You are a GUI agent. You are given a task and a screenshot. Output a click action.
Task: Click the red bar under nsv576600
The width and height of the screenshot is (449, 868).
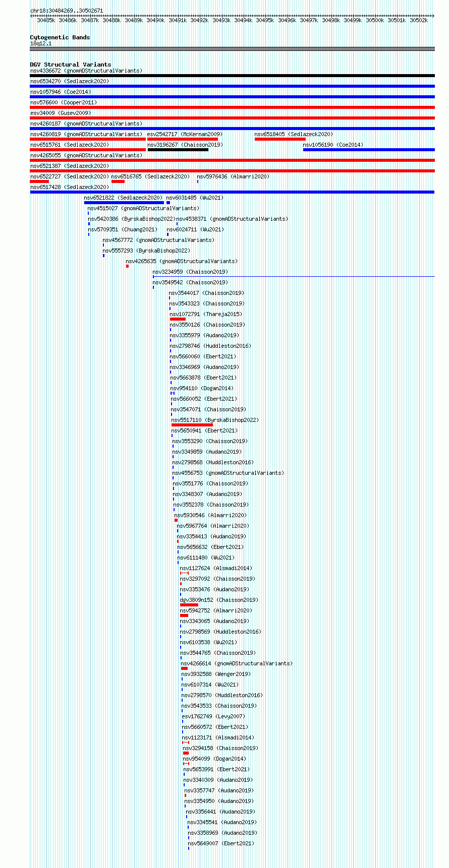[x=232, y=107]
